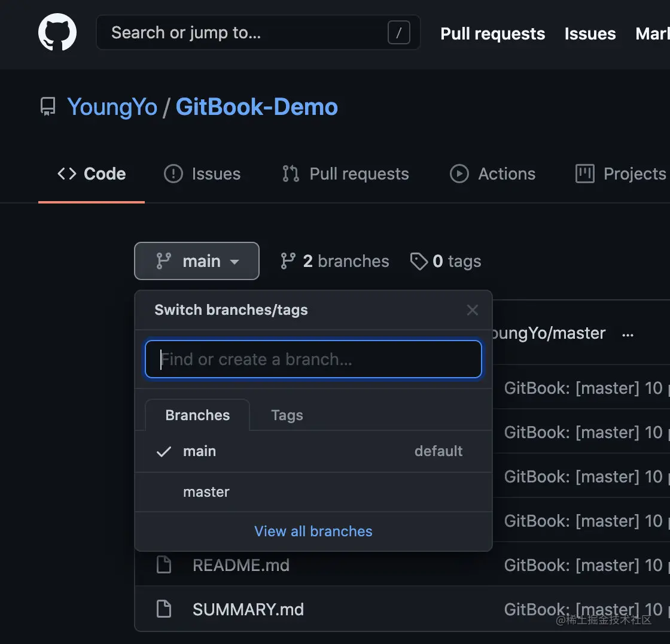Expand the commit message ellipsis button

628,335
